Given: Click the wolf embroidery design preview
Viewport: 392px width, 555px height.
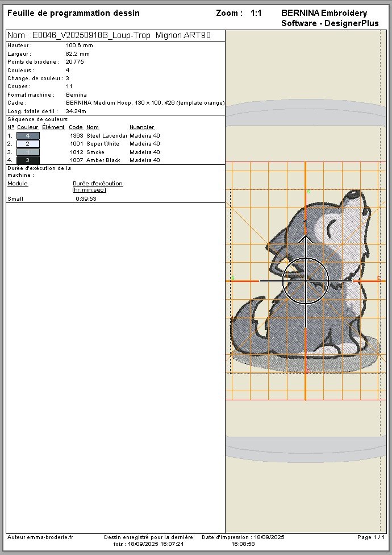Looking at the screenshot, I should pyautogui.click(x=306, y=281).
